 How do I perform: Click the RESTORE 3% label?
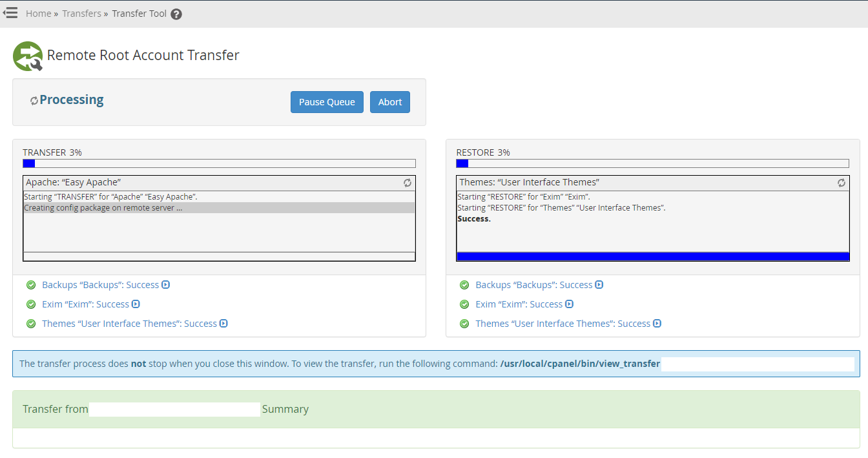pyautogui.click(x=483, y=152)
